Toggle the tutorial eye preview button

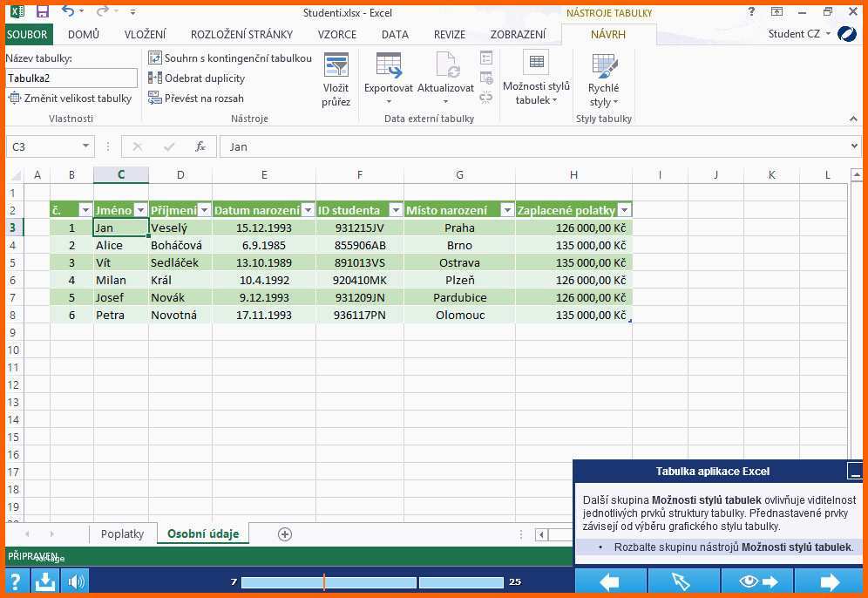point(756,581)
